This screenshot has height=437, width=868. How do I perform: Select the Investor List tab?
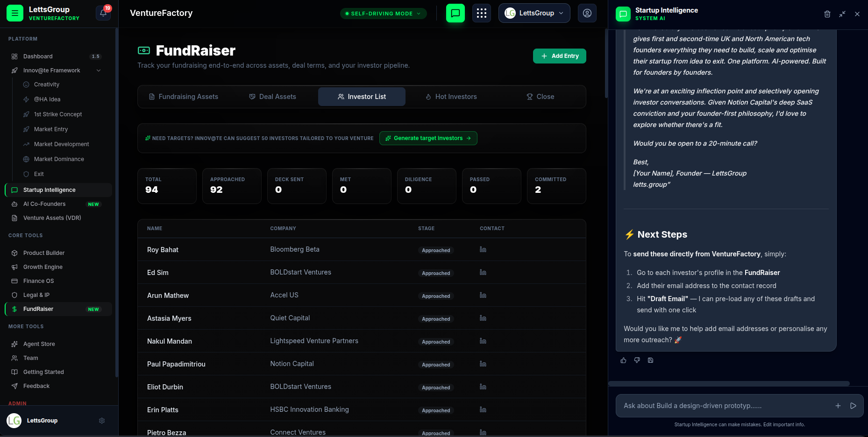[x=362, y=97]
